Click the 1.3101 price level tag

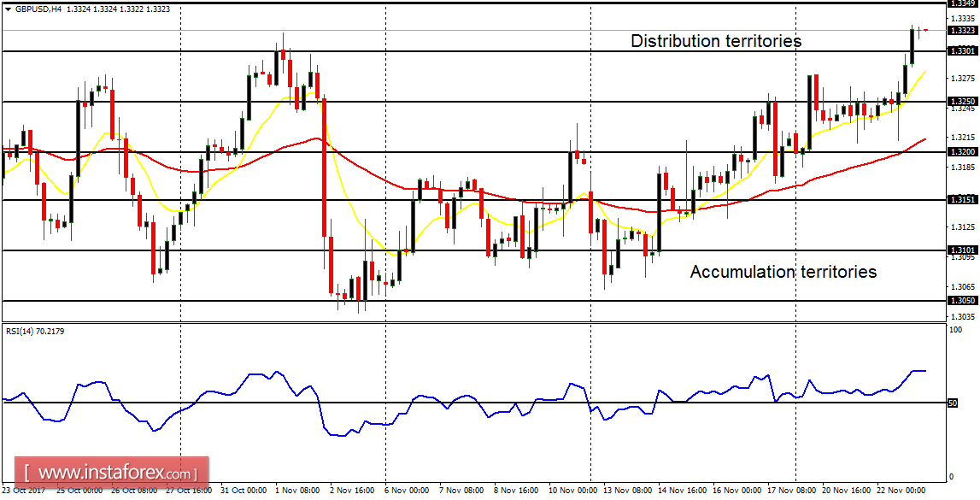point(962,250)
